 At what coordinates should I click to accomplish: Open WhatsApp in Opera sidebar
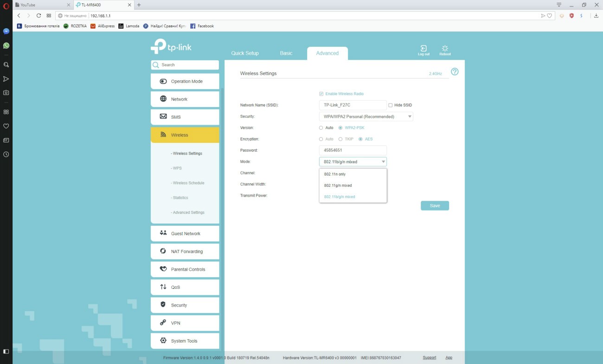pos(6,45)
